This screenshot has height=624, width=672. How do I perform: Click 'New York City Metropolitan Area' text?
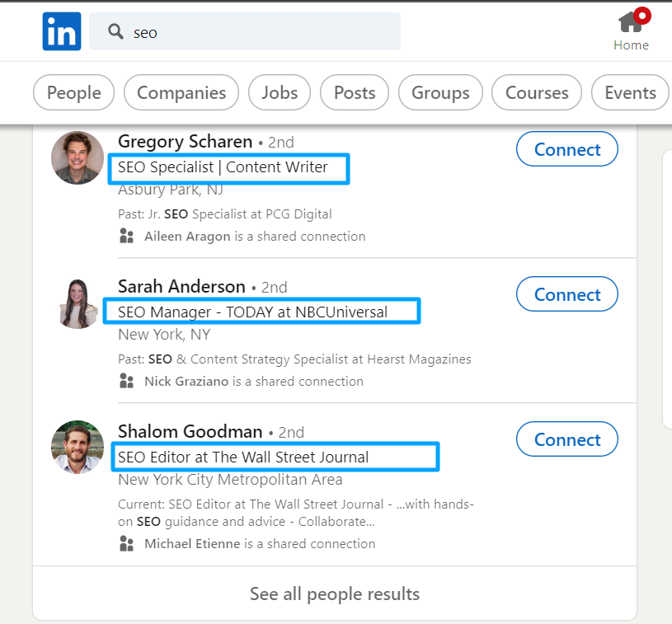[x=230, y=480]
